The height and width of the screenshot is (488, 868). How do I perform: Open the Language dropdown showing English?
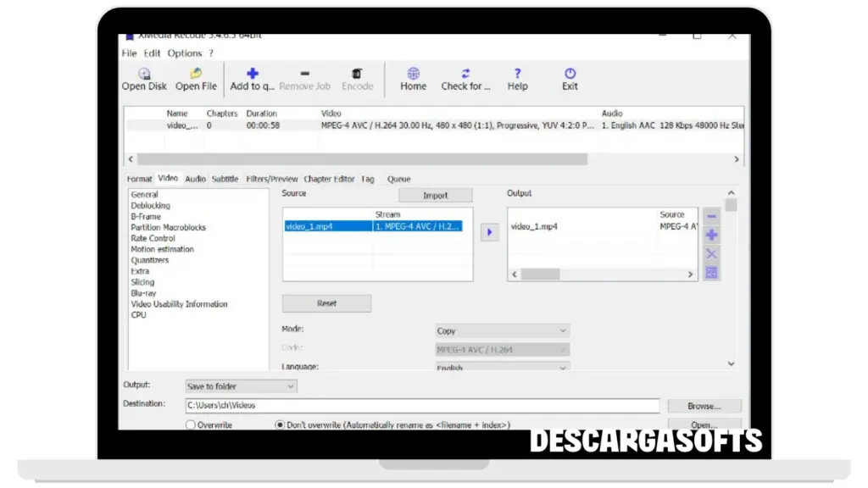pos(502,369)
